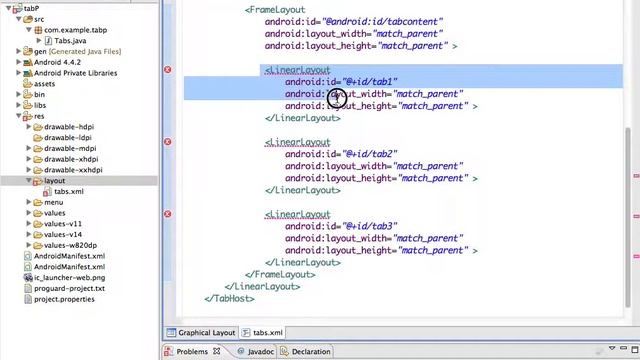This screenshot has height=360, width=640.
Task: Click the tabP project icon
Action: pyautogui.click(x=18, y=9)
